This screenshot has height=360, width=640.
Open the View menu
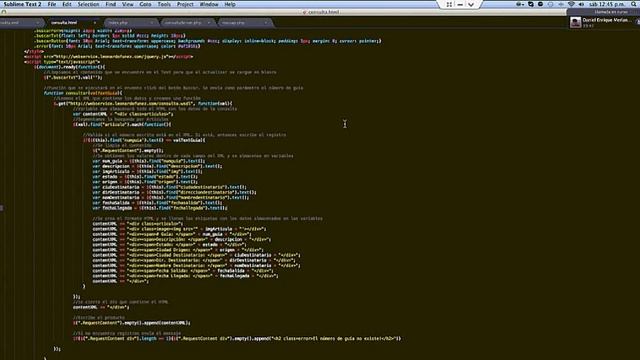tap(128, 4)
